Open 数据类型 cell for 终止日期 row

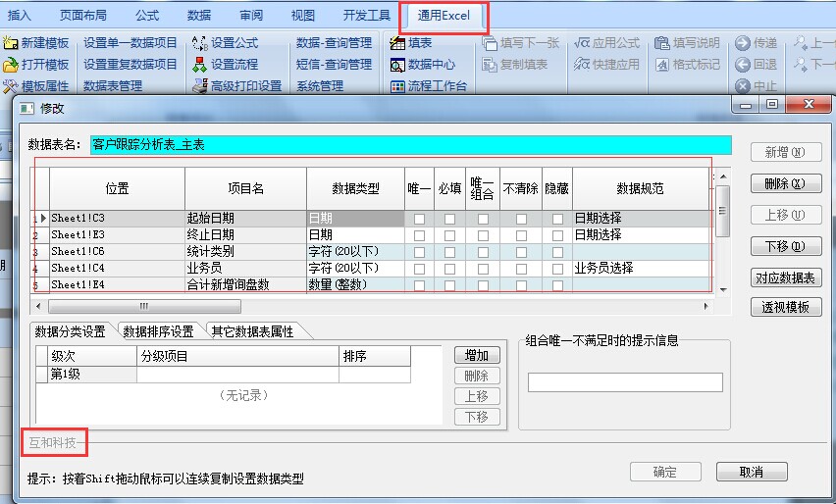(x=355, y=235)
